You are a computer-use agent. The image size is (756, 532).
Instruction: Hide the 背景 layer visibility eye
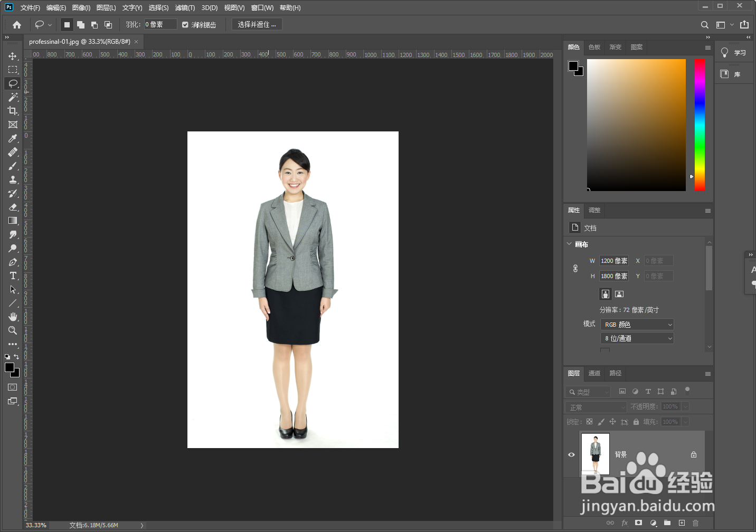tap(571, 454)
